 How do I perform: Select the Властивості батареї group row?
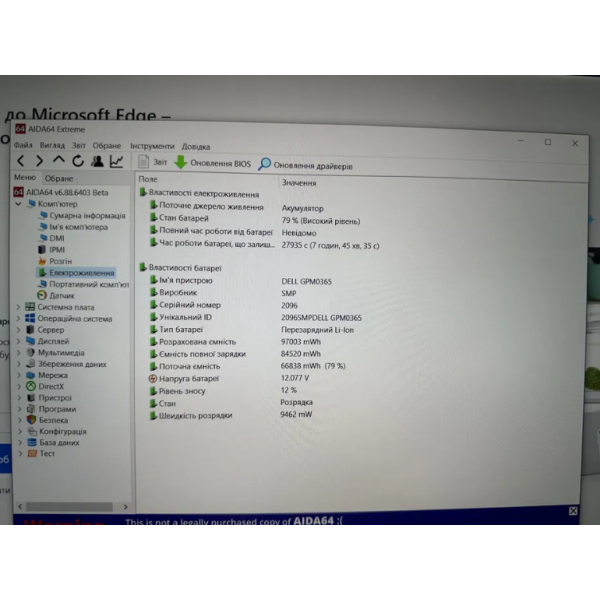point(180,267)
